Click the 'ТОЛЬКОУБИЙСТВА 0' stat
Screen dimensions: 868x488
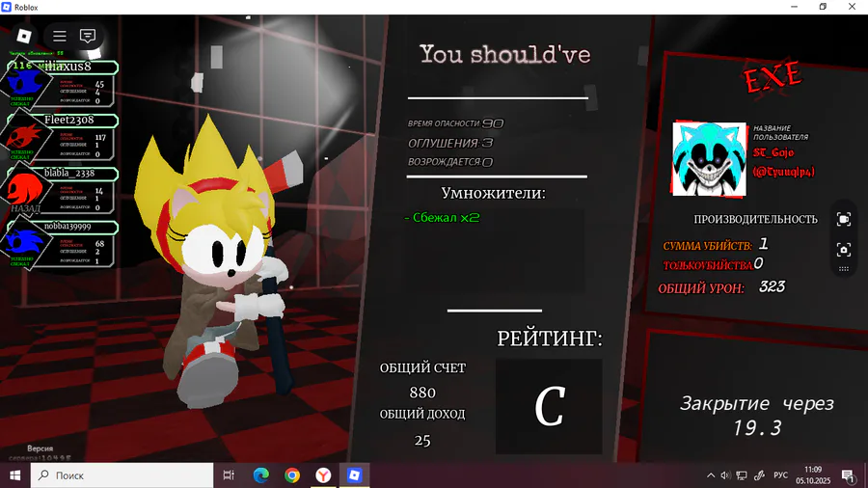coord(713,264)
